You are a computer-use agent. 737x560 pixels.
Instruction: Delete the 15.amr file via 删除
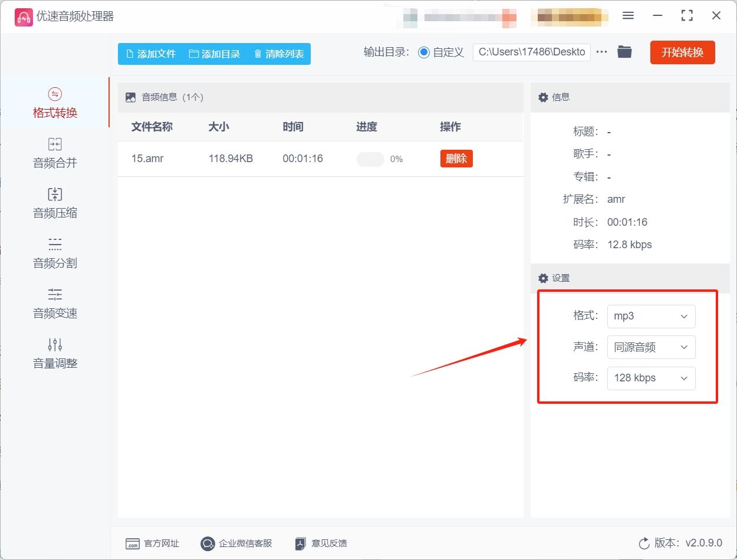pyautogui.click(x=456, y=159)
